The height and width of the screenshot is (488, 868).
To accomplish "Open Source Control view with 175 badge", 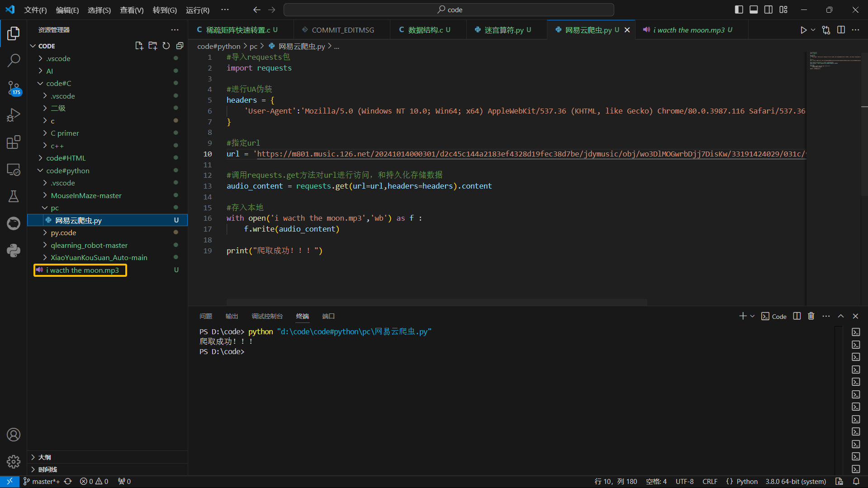I will [14, 88].
